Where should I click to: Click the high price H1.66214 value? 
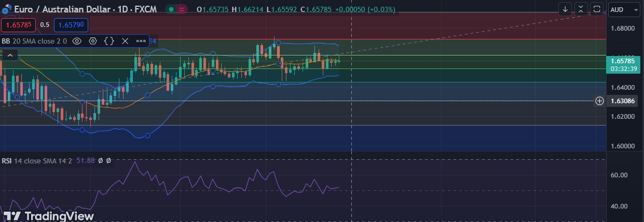tap(249, 9)
